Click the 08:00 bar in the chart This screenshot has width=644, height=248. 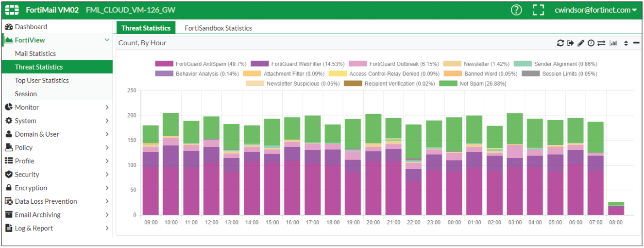(x=616, y=209)
